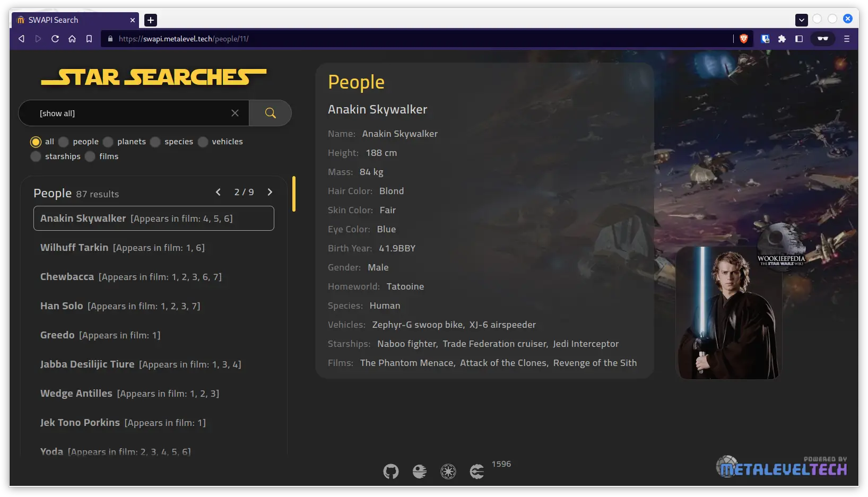Viewport: 868px width, 497px height.
Task: Open Jek Tono Porkins result
Action: point(154,423)
